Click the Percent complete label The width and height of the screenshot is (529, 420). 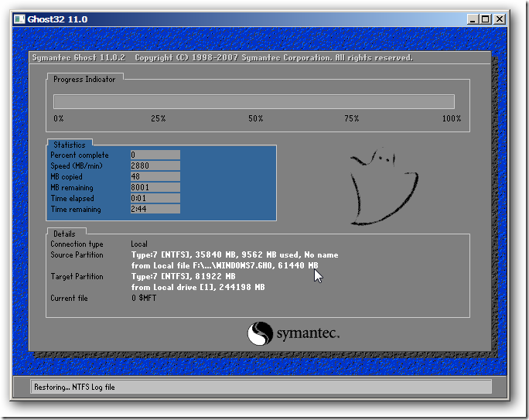pyautogui.click(x=80, y=155)
